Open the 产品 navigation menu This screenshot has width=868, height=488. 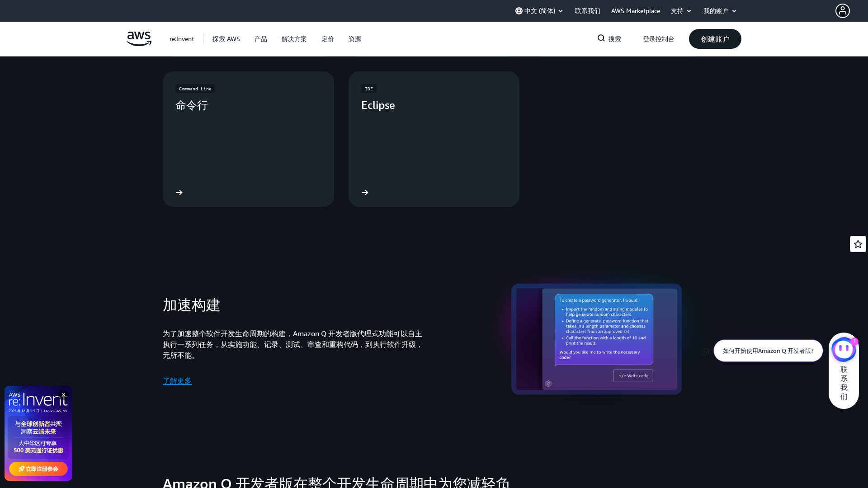(261, 39)
